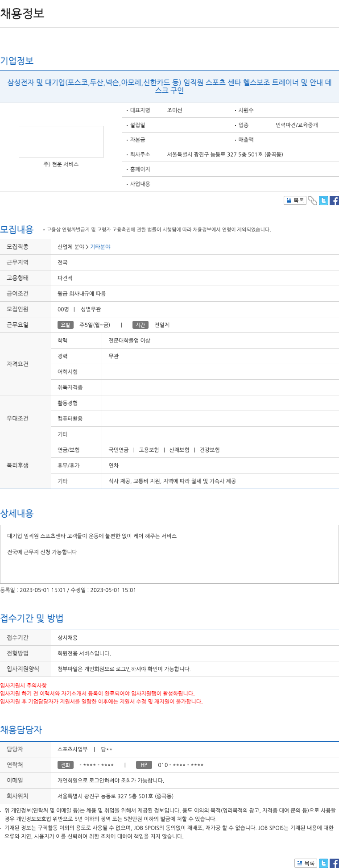This screenshot has height=868, width=339.
Task: Select department 스포츠사업부
Action: coord(73,749)
